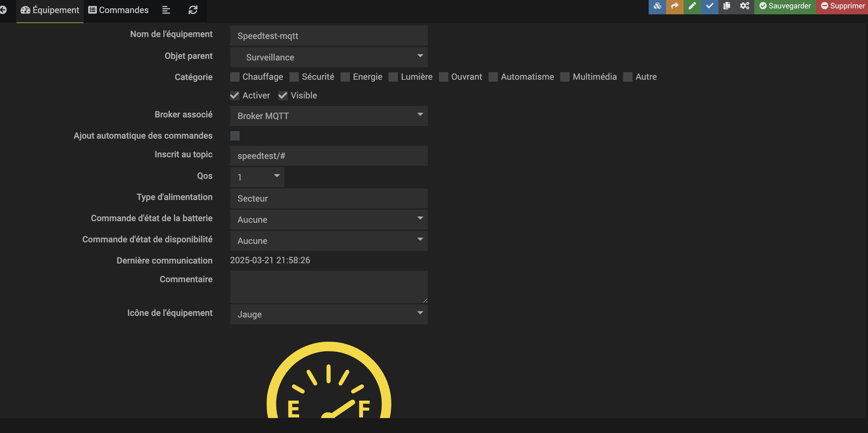Open the Icône de l'équipement dropdown
Viewport: 868px width, 433px height.
tap(329, 314)
